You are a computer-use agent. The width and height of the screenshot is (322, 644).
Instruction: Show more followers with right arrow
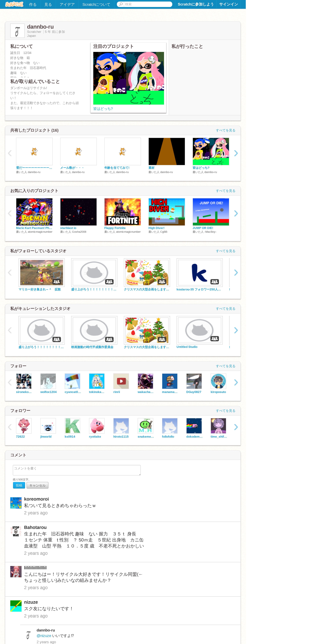tap(236, 427)
